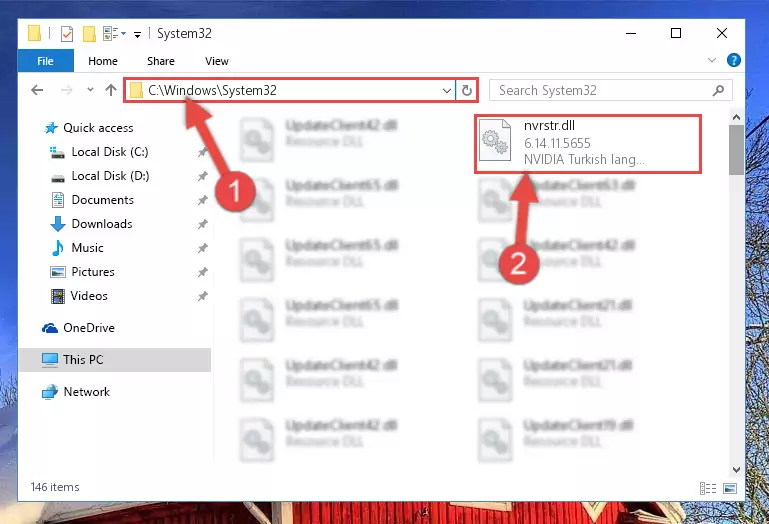Click the search magnifier icon
The image size is (769, 524).
pyautogui.click(x=718, y=90)
